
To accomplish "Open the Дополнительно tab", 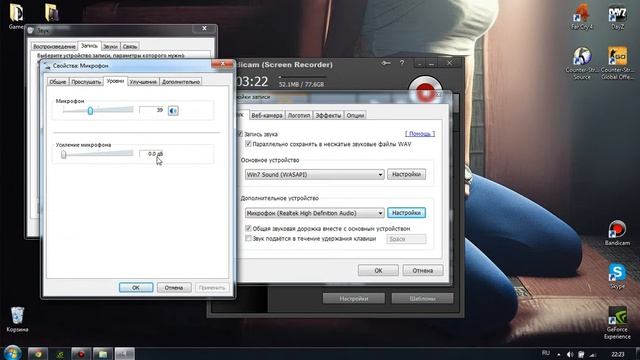I will (180, 82).
